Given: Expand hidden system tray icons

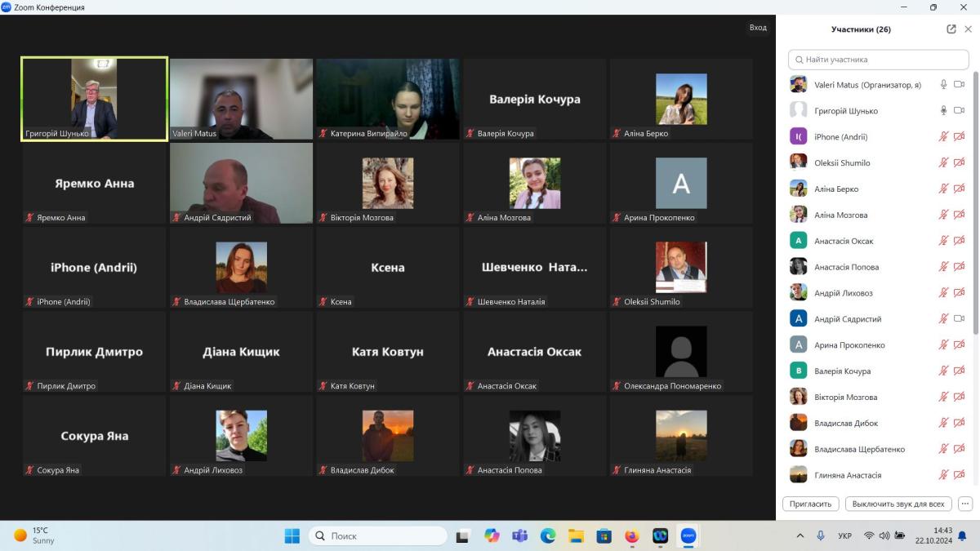Looking at the screenshot, I should pyautogui.click(x=800, y=535).
